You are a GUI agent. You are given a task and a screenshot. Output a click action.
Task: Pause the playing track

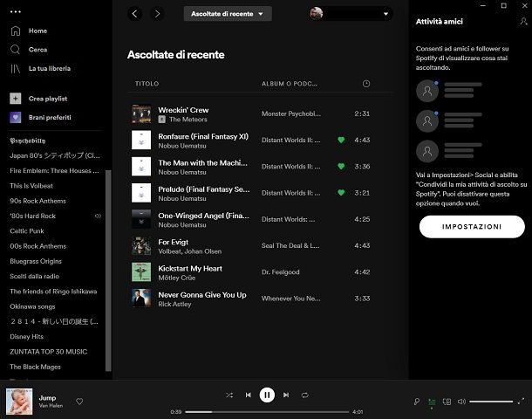tap(267, 395)
